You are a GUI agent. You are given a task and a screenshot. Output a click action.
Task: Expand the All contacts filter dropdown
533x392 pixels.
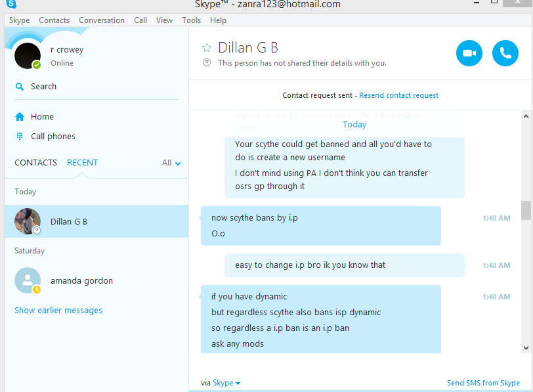[171, 163]
